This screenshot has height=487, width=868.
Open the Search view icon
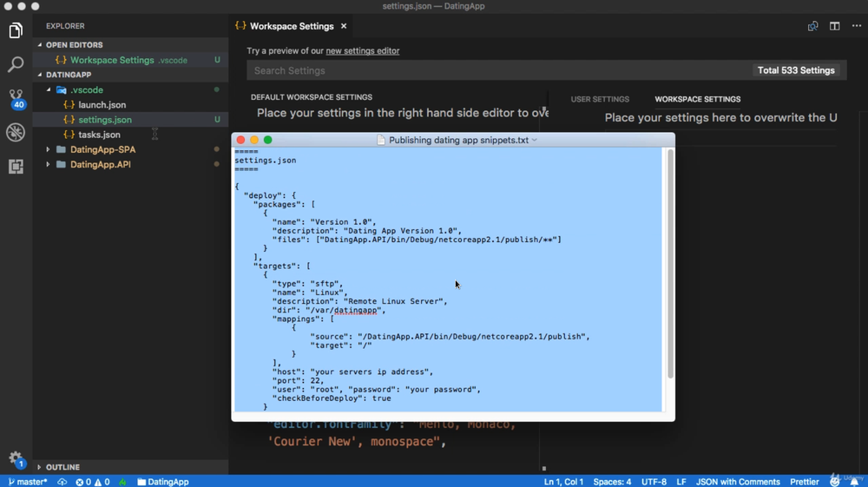click(16, 64)
